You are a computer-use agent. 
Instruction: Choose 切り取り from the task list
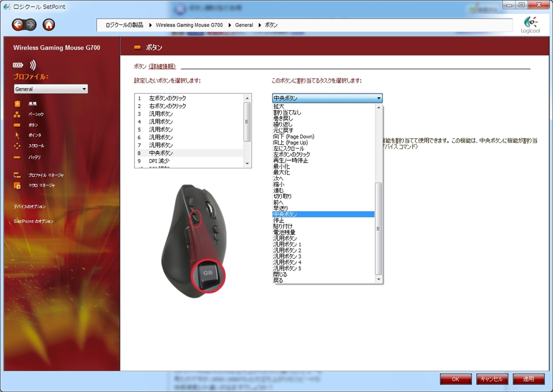tap(323, 197)
